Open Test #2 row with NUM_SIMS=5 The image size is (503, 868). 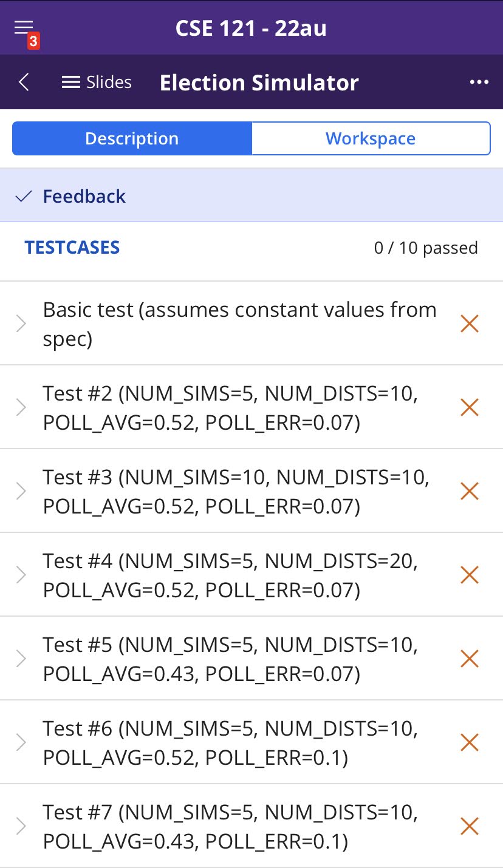coord(231,407)
